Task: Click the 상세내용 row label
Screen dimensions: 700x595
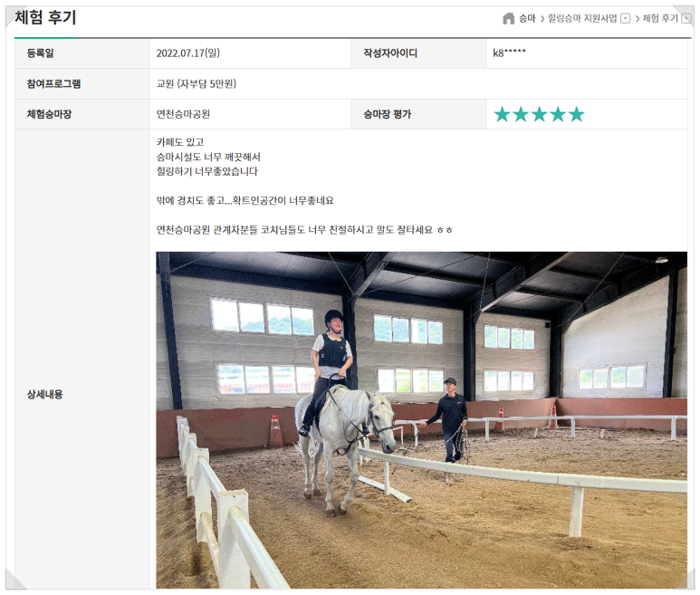Action: (x=44, y=394)
